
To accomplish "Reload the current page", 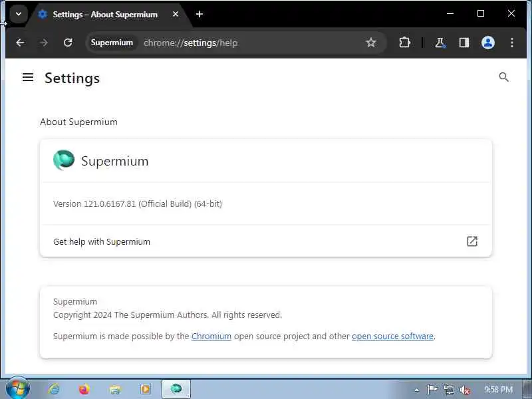I will point(68,43).
